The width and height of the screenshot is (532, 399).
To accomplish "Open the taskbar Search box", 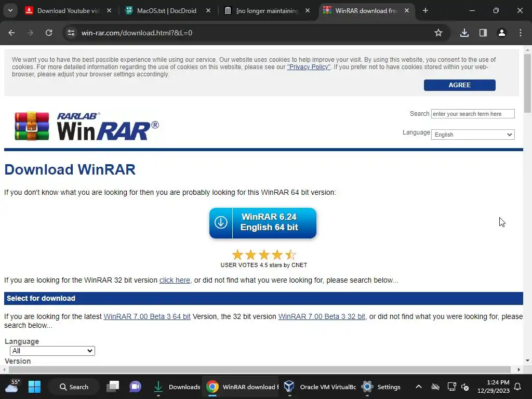I will tap(74, 387).
